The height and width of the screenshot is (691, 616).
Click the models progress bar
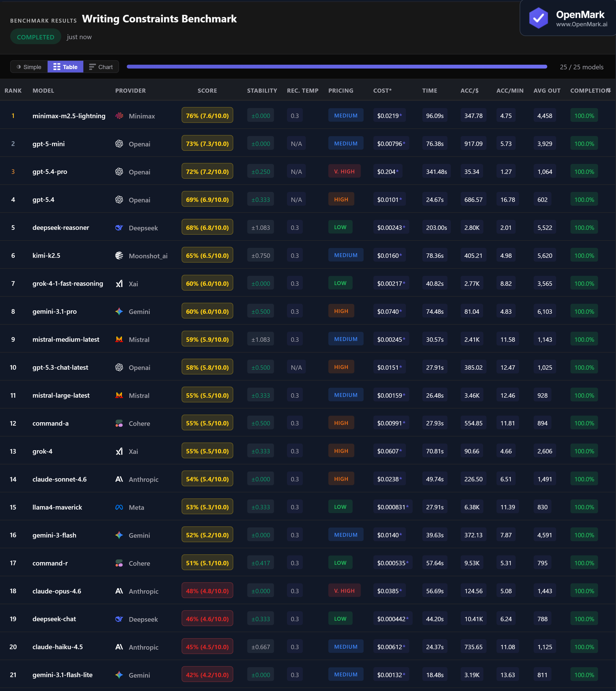[x=337, y=67]
